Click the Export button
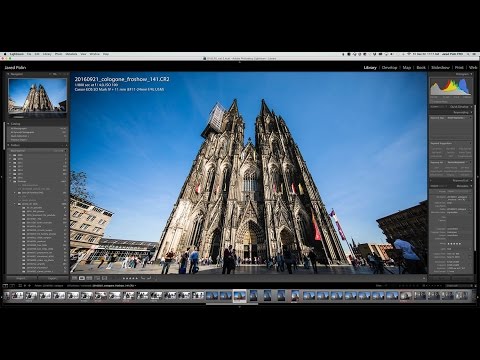Image resolution: width=480 pixels, height=360 pixels. [52, 278]
